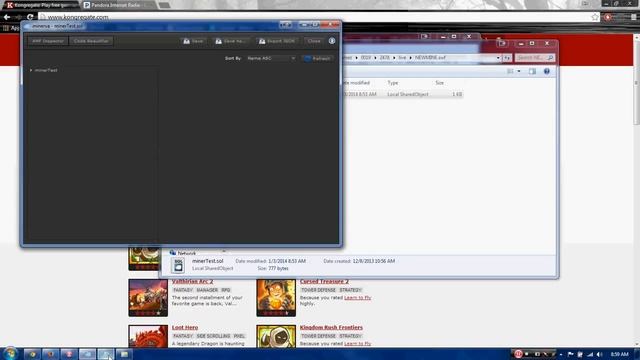
Task: Click the Explorer address bar history dropdown arrow
Action: pos(498,58)
